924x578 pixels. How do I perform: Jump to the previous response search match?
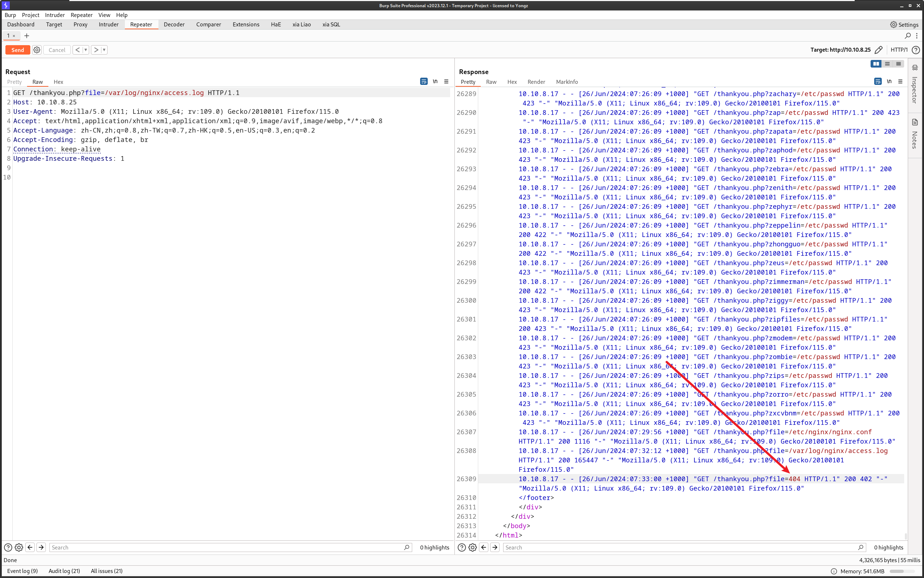coord(484,547)
